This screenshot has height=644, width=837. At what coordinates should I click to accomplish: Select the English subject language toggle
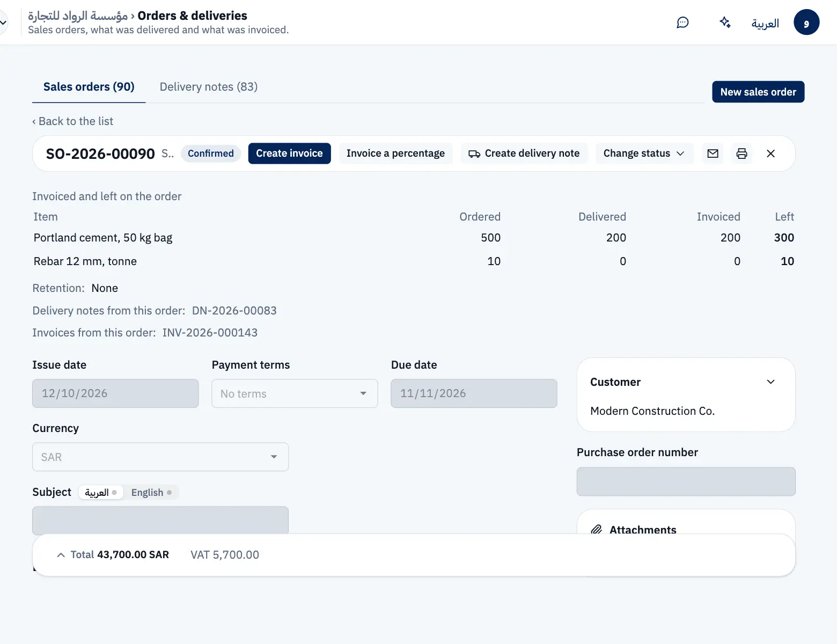coord(151,492)
